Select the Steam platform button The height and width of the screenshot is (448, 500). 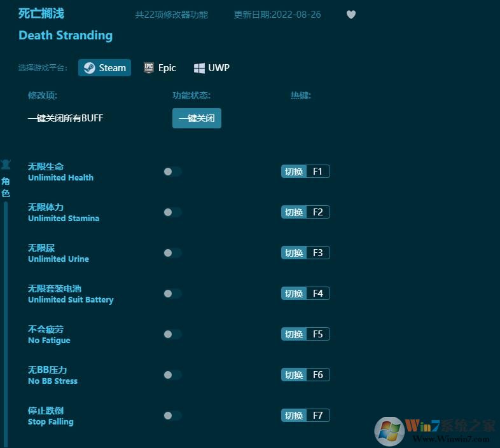point(104,67)
